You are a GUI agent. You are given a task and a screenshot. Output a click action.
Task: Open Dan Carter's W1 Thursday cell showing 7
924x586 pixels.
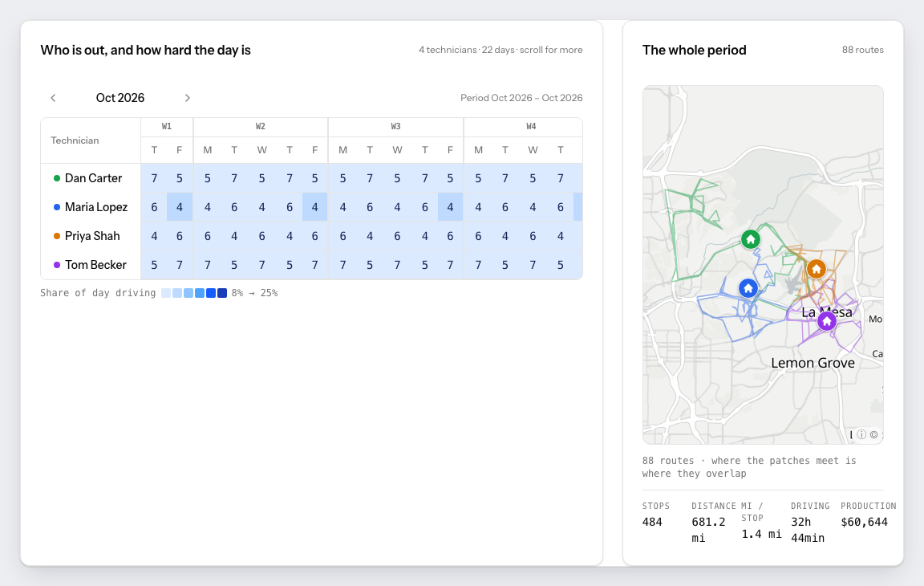click(x=154, y=178)
